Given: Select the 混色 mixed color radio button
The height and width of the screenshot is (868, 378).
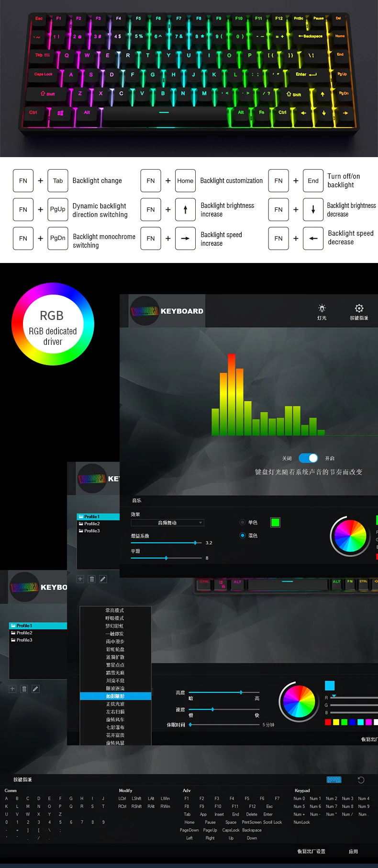Looking at the screenshot, I should coord(242,535).
